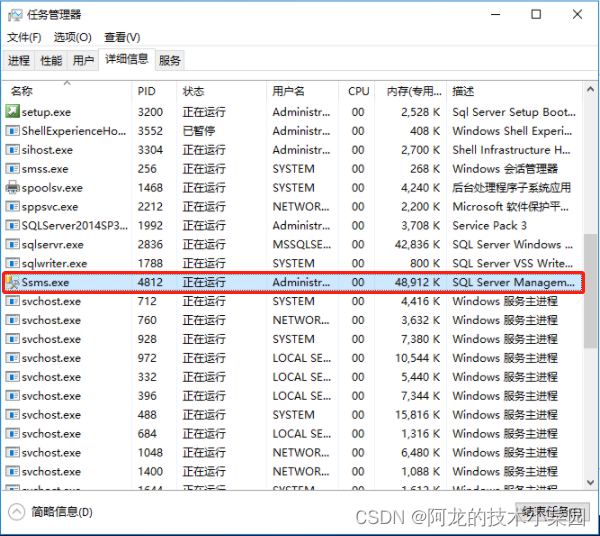Click the scrollbar down arrow
The width and height of the screenshot is (600, 536).
tap(590, 482)
